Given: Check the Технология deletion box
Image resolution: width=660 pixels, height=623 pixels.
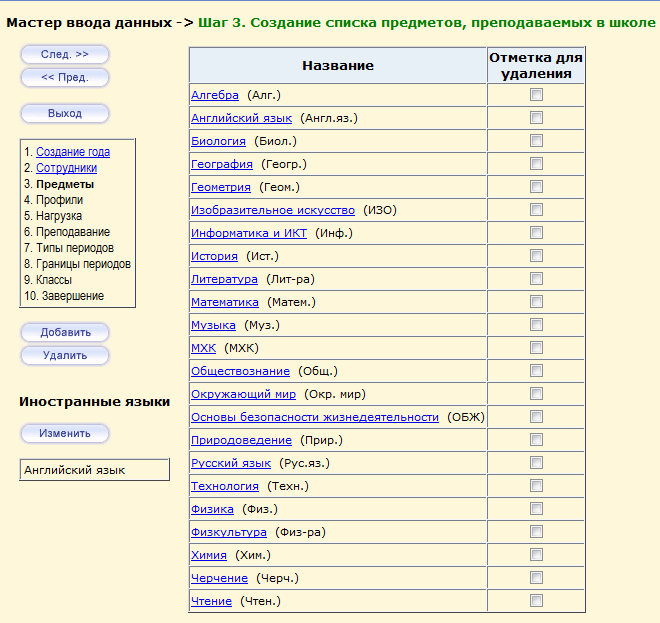Looking at the screenshot, I should (x=536, y=486).
